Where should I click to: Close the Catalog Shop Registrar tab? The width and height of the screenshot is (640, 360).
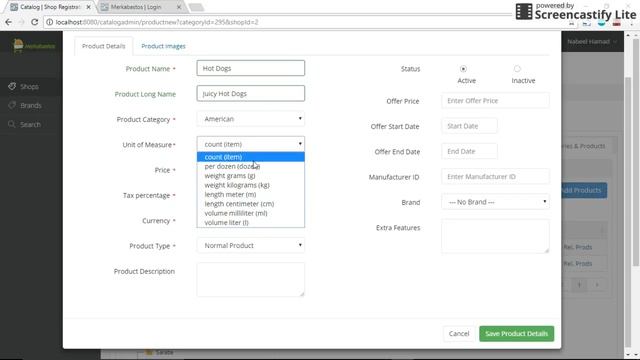(x=89, y=7)
